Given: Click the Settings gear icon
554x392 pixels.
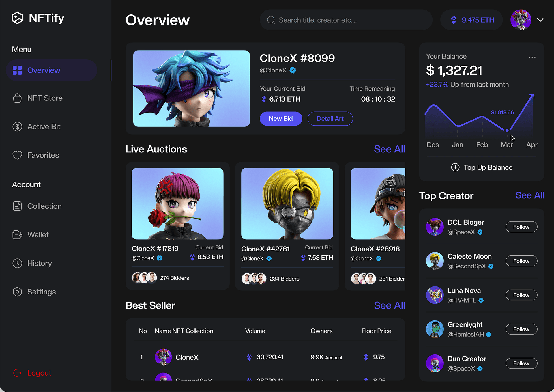Looking at the screenshot, I should (x=17, y=292).
